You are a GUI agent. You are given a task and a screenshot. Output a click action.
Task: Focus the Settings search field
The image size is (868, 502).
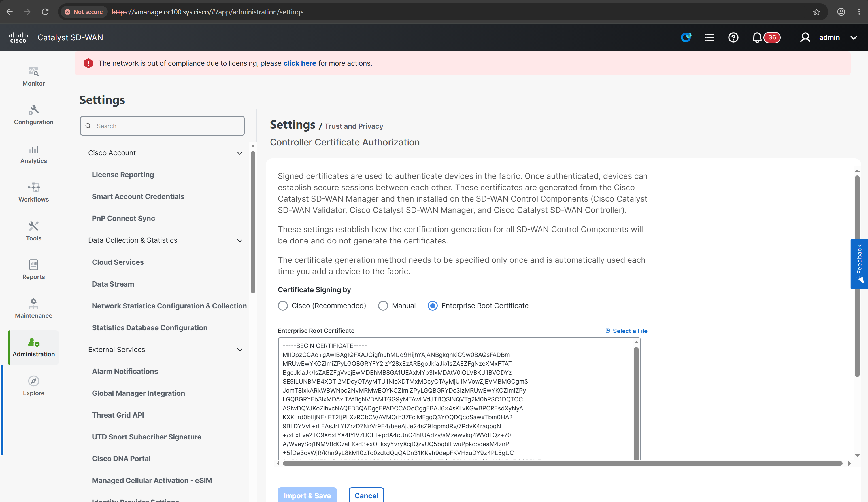point(163,126)
